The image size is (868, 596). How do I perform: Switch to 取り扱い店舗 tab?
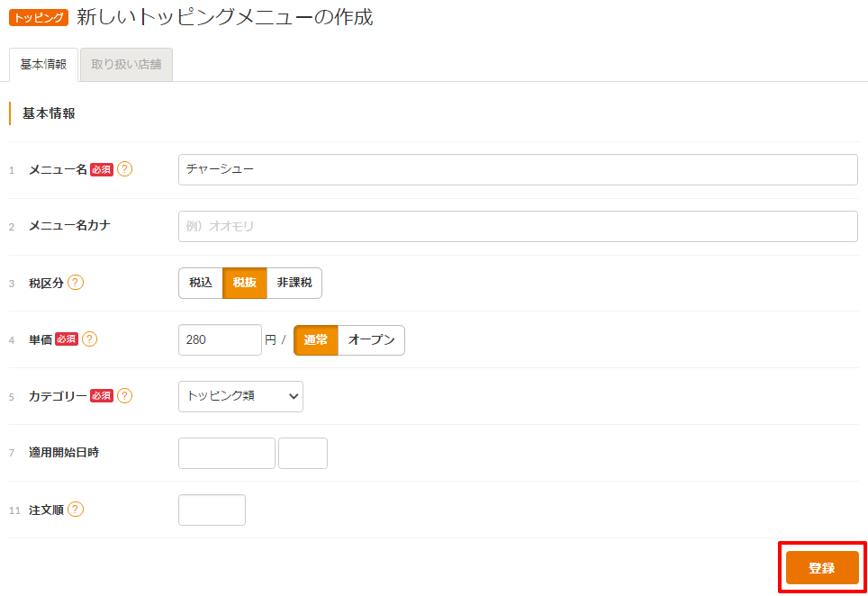[x=126, y=65]
